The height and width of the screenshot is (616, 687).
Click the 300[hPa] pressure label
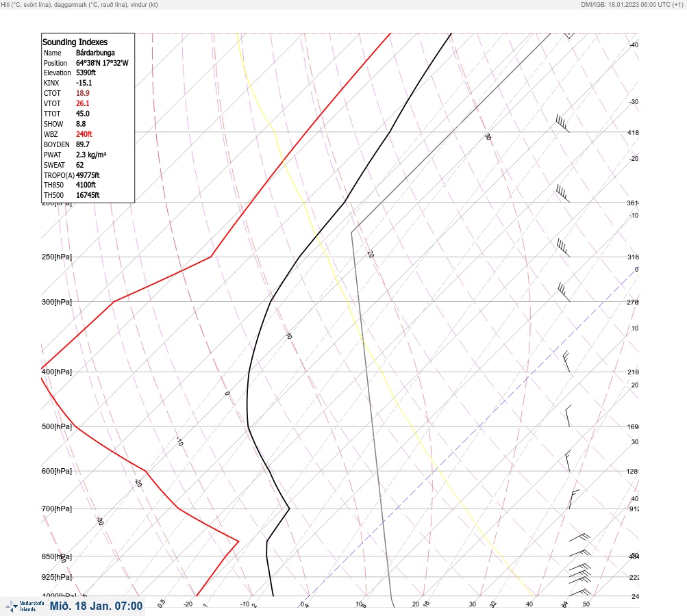[57, 302]
